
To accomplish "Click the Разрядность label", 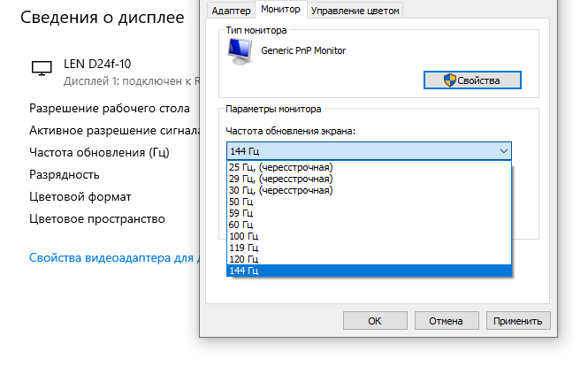I will 65,175.
